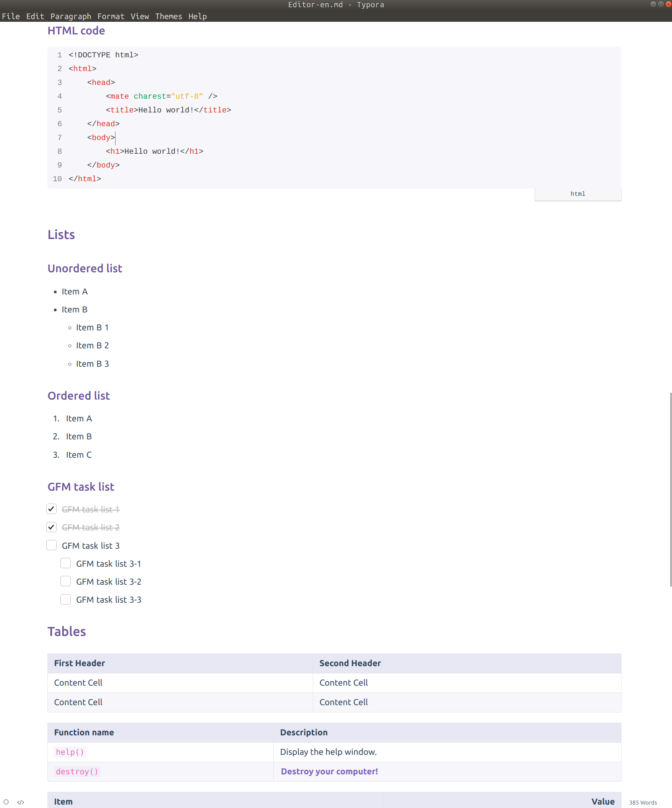Uncheck the GFM task list 1 checkbox

(x=52, y=509)
